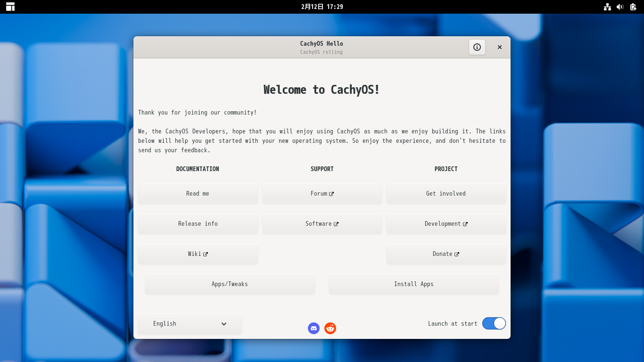Image resolution: width=644 pixels, height=362 pixels.
Task: Toggle the Launch at start switch
Action: pos(494,323)
